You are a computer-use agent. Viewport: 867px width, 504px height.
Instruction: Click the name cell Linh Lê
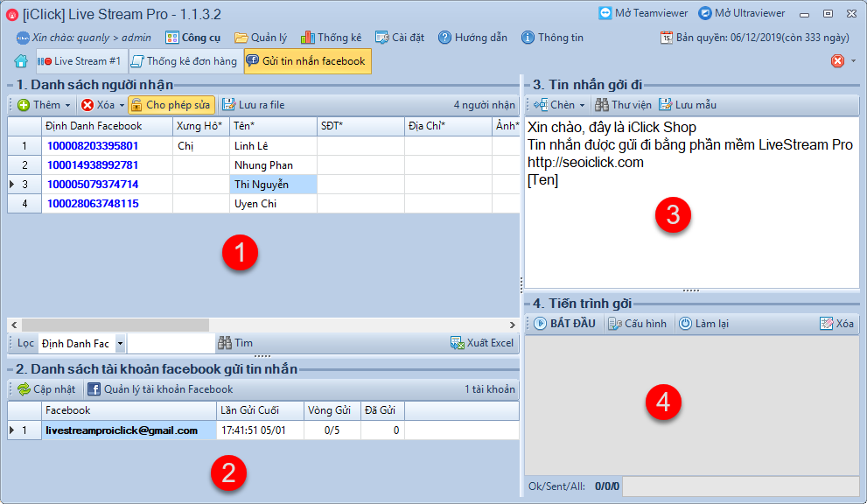click(x=273, y=146)
